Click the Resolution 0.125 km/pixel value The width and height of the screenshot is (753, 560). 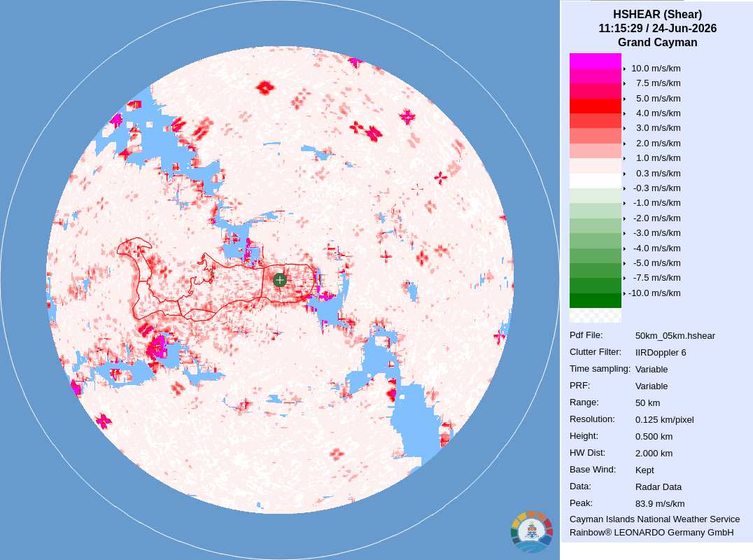pos(664,420)
